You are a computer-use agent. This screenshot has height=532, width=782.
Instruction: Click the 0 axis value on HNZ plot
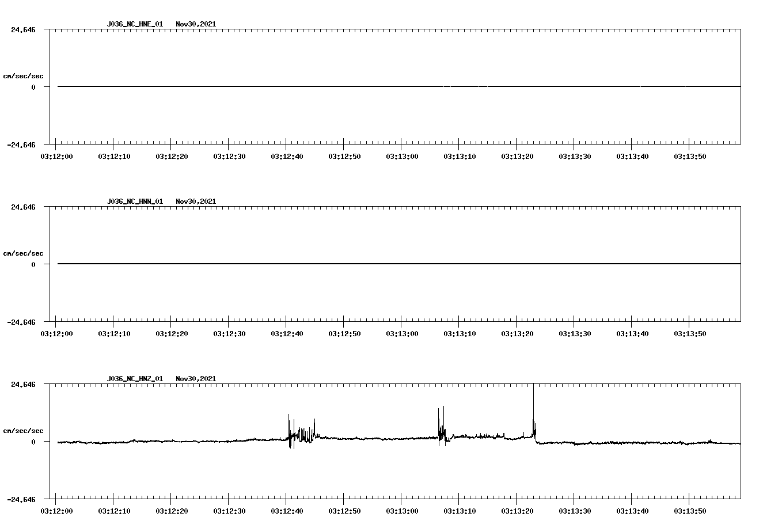coord(33,442)
